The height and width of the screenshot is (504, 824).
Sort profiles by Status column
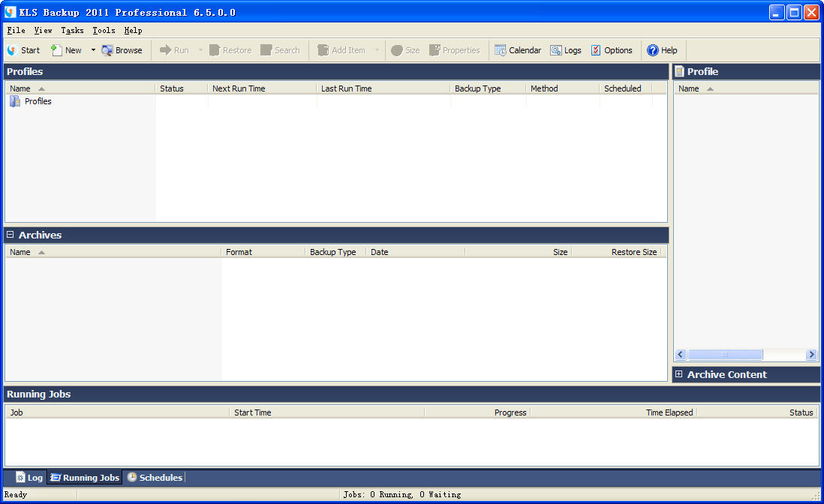[x=182, y=88]
